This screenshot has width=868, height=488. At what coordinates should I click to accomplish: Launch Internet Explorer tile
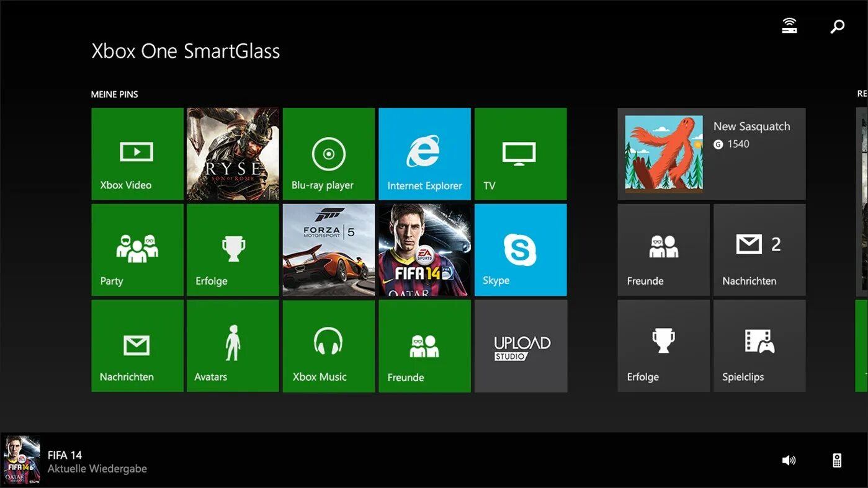[424, 154]
